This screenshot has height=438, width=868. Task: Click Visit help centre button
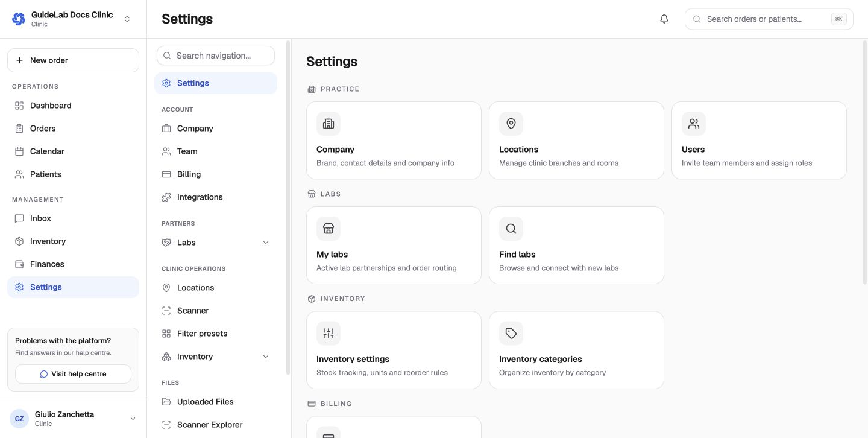tap(73, 374)
